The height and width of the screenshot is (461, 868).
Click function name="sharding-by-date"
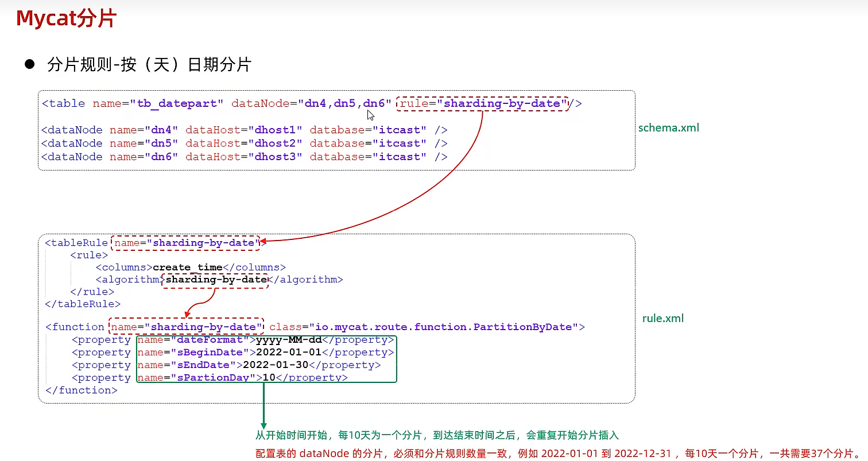tap(186, 327)
